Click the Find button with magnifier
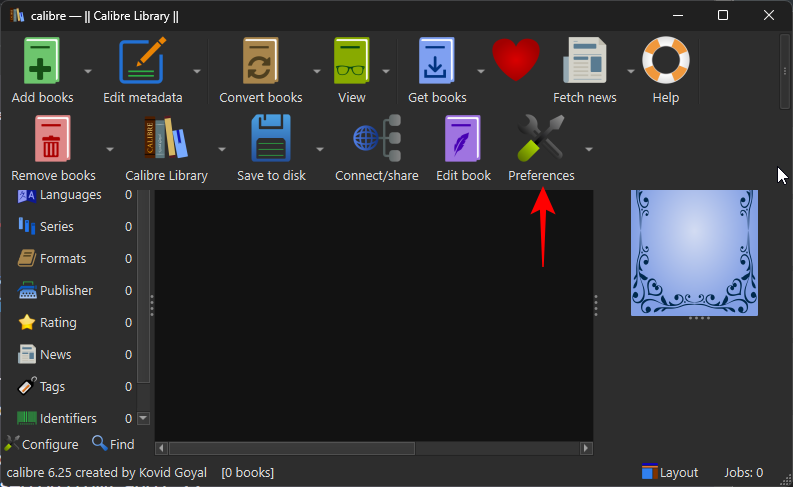Image resolution: width=793 pixels, height=487 pixels. click(113, 444)
